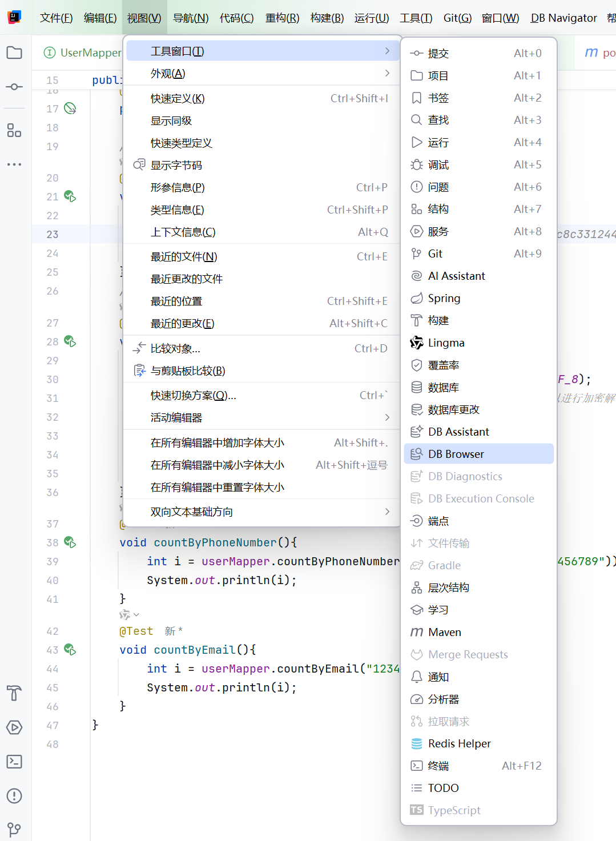Screen dimensions: 616x841
Task: Open the 编辑 menu
Action: click(x=100, y=18)
